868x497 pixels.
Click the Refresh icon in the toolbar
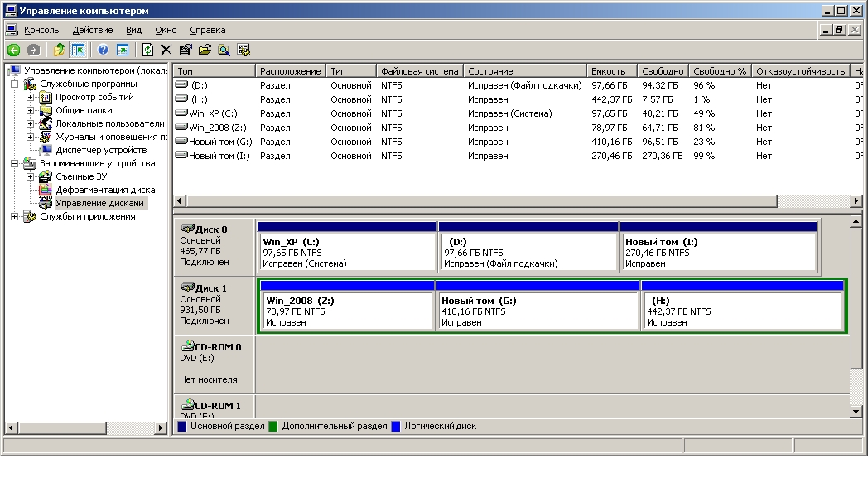[x=147, y=50]
